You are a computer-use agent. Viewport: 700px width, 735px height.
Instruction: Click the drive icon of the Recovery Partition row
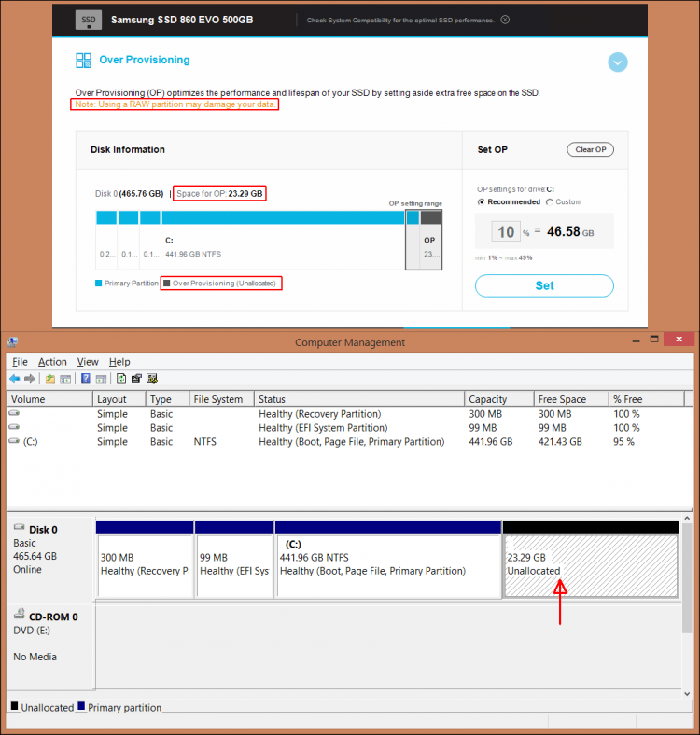pos(15,413)
